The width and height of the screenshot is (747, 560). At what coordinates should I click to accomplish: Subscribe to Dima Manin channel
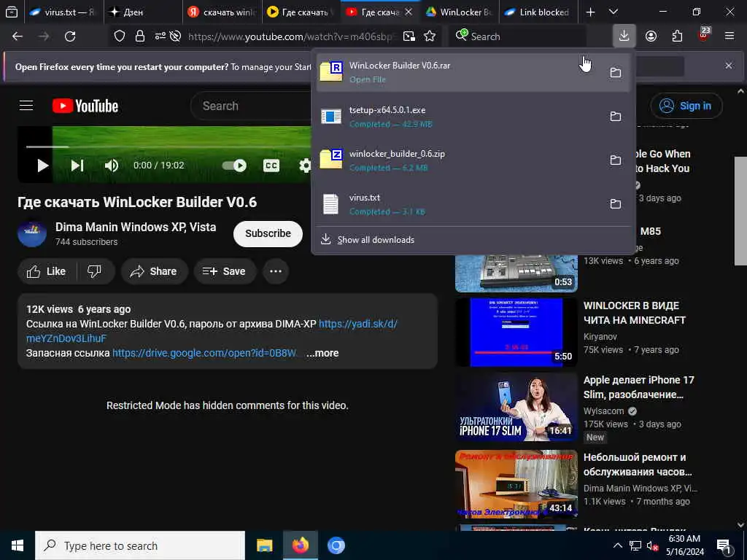tap(268, 233)
